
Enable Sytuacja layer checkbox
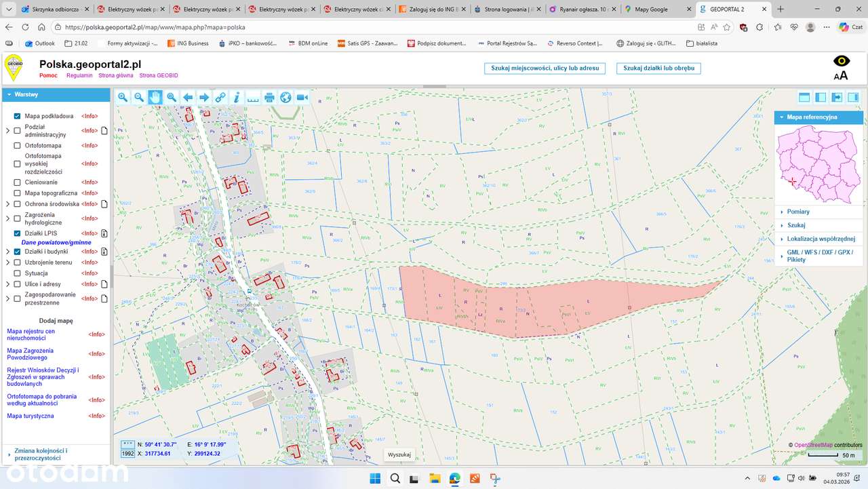(x=18, y=273)
